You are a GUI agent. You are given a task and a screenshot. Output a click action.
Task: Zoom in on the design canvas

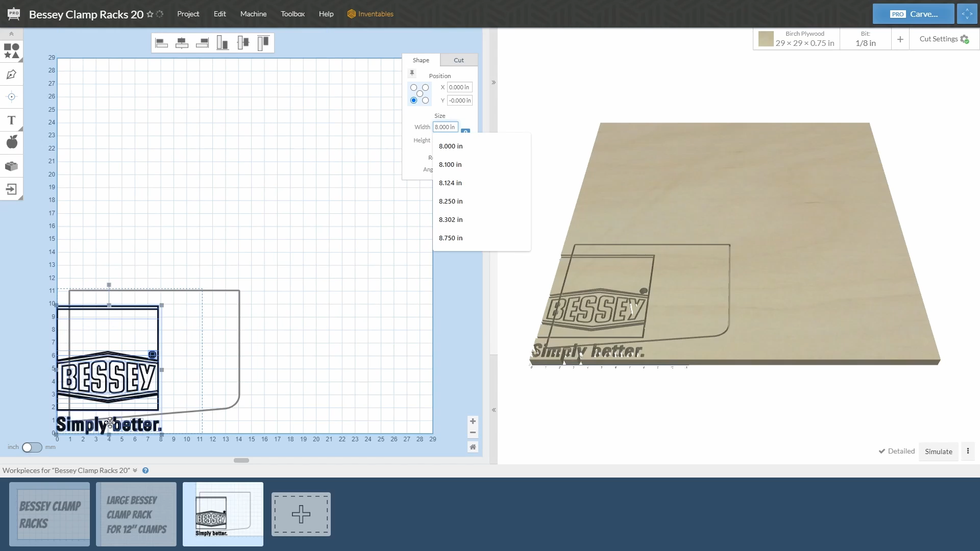pos(473,421)
